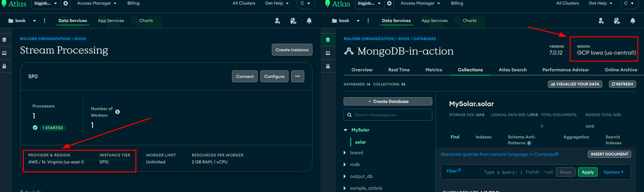Click the info icon beside Number of Workers
The width and height of the screenshot is (644, 192).
click(x=118, y=112)
